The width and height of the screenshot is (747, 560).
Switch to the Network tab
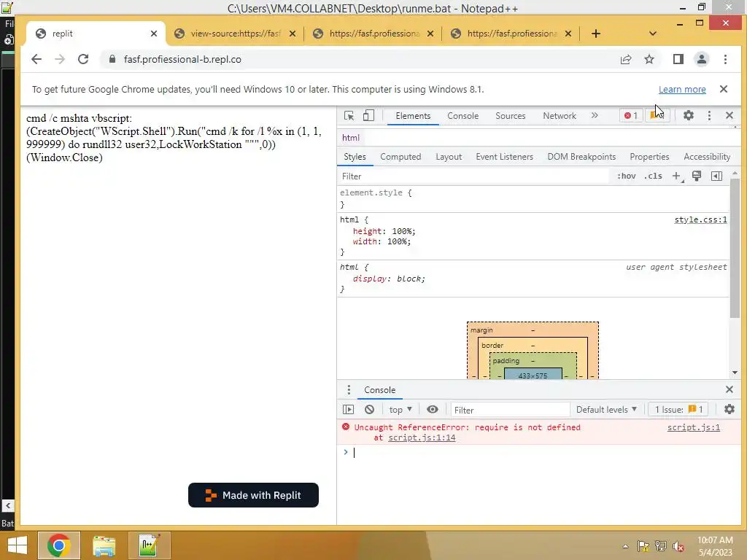tap(560, 116)
